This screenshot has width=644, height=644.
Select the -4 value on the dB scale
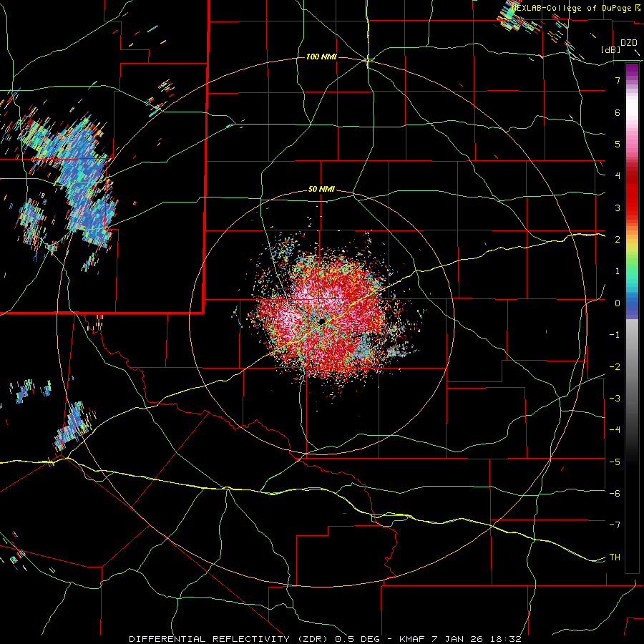click(x=615, y=430)
